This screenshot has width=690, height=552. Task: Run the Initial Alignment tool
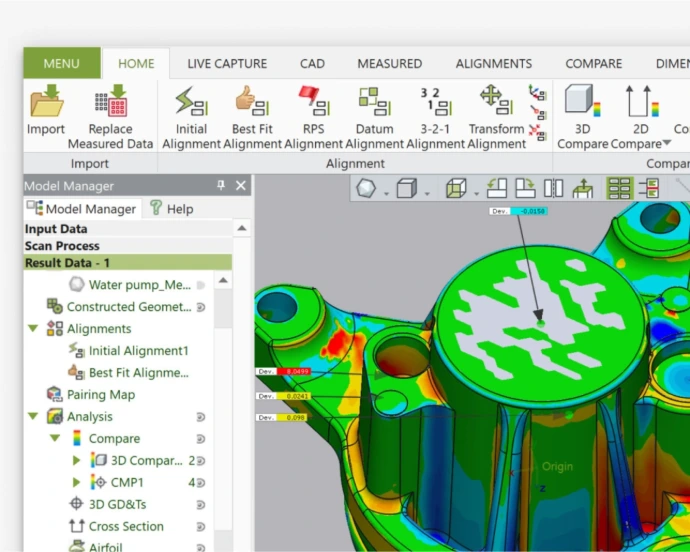(x=191, y=102)
